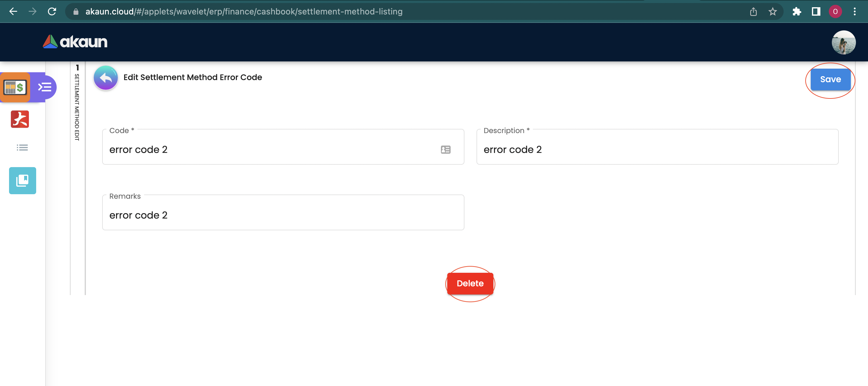
Task: Expand the purple sidebar menu toggle
Action: coord(45,88)
